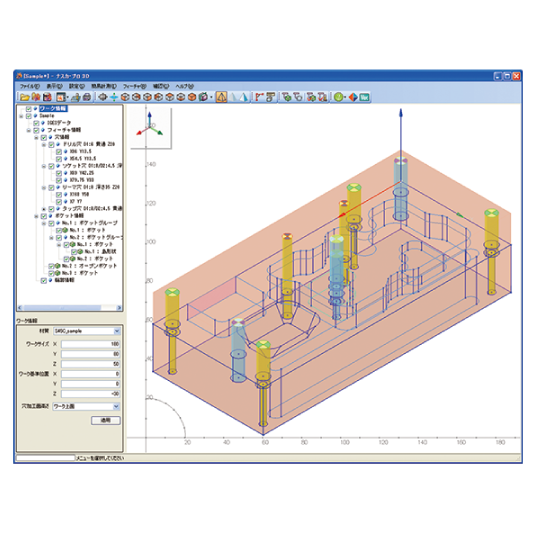The height and width of the screenshot is (534, 534).
Task: Open the フィーチャ menu
Action: (x=135, y=86)
